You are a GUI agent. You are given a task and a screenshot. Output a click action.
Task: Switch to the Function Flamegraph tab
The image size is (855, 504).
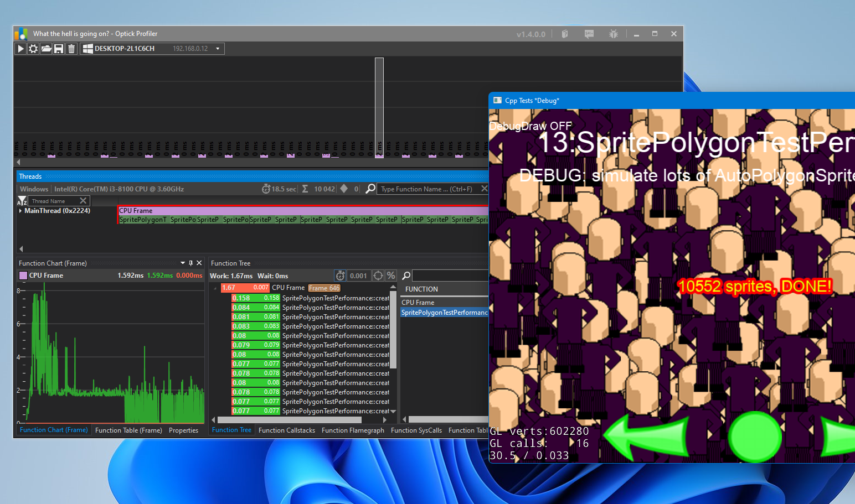point(353,430)
